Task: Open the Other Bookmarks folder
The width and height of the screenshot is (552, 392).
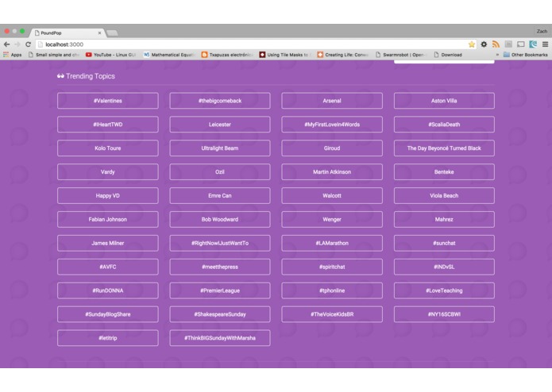Action: tap(526, 55)
